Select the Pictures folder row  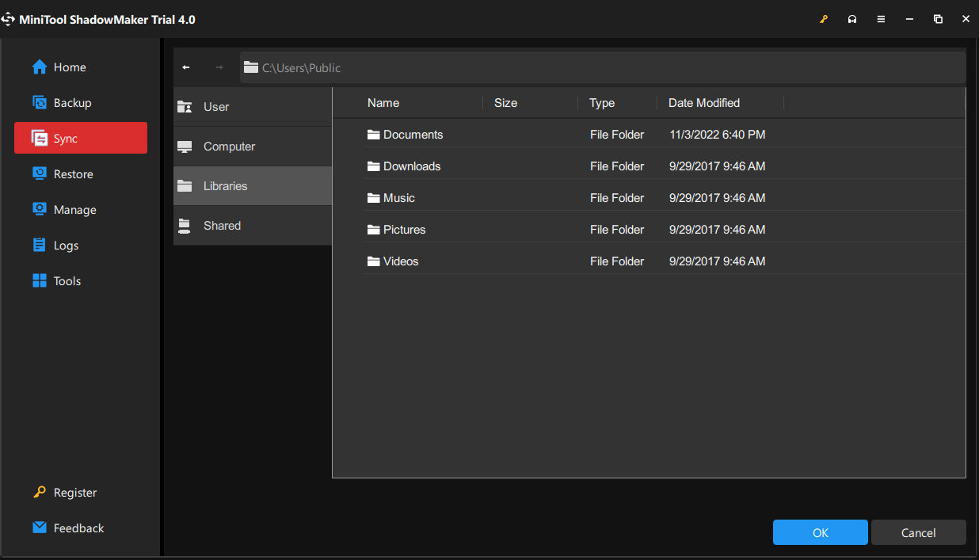665,230
